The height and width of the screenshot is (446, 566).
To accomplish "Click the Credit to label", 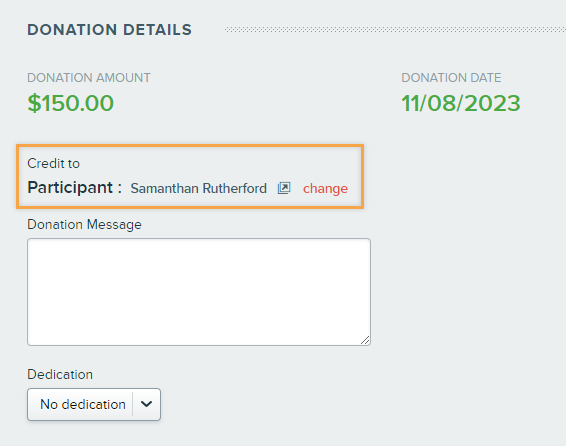I will coord(53,163).
